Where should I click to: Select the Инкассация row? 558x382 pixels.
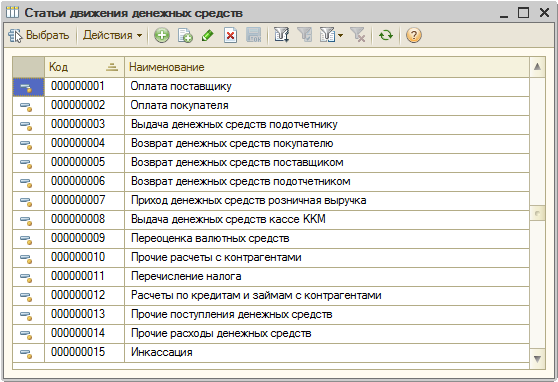pos(271,352)
